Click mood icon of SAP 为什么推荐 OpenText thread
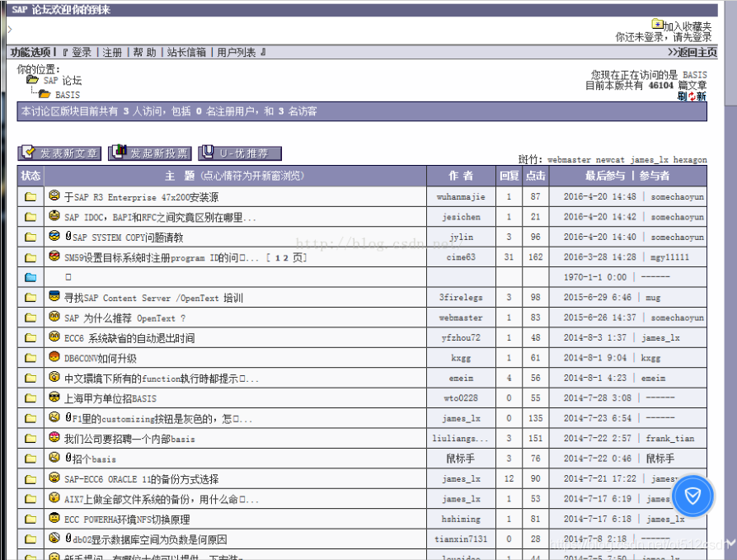Viewport: 737px width, 560px height. [54, 317]
